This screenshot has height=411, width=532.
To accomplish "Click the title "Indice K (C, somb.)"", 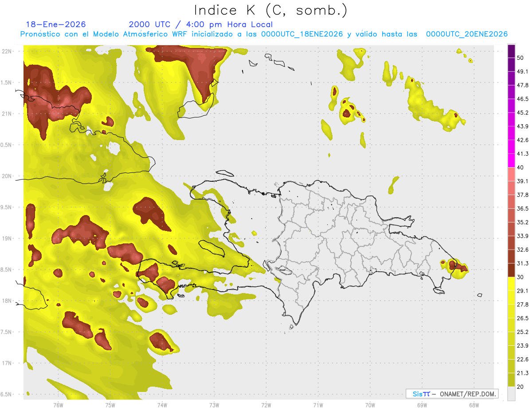I will pos(271,11).
